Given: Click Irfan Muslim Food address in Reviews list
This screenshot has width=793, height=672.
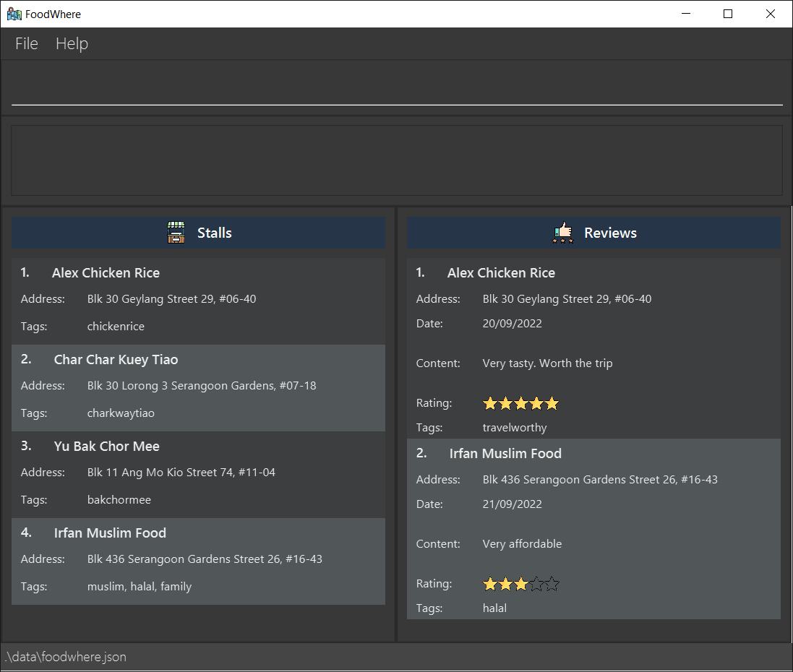Looking at the screenshot, I should tap(600, 479).
